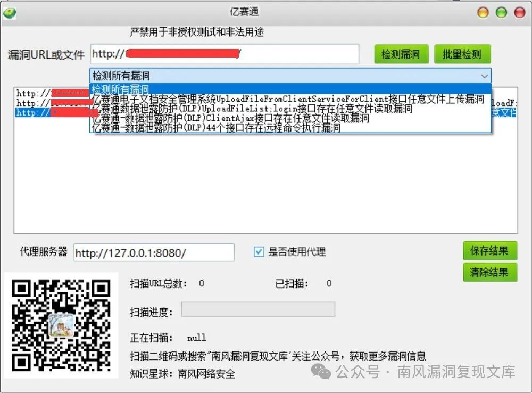Click the green app logo icon
Image resolution: width=532 pixels, height=393 pixels.
click(10, 13)
